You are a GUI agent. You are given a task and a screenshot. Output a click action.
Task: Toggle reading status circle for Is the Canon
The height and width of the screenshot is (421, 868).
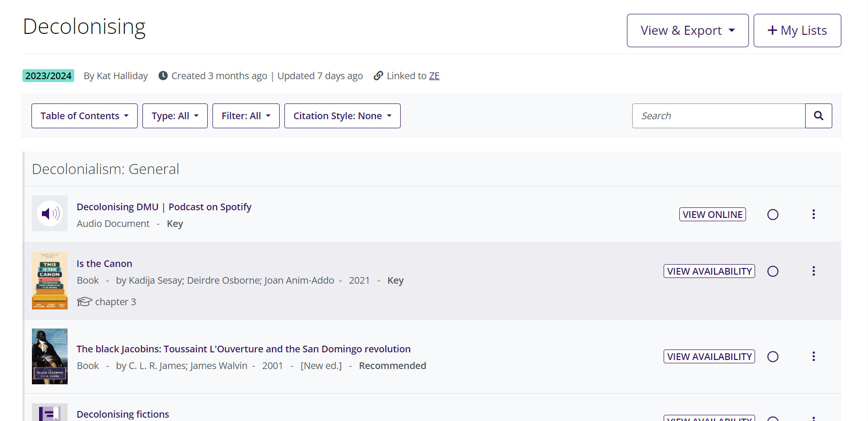click(x=773, y=271)
